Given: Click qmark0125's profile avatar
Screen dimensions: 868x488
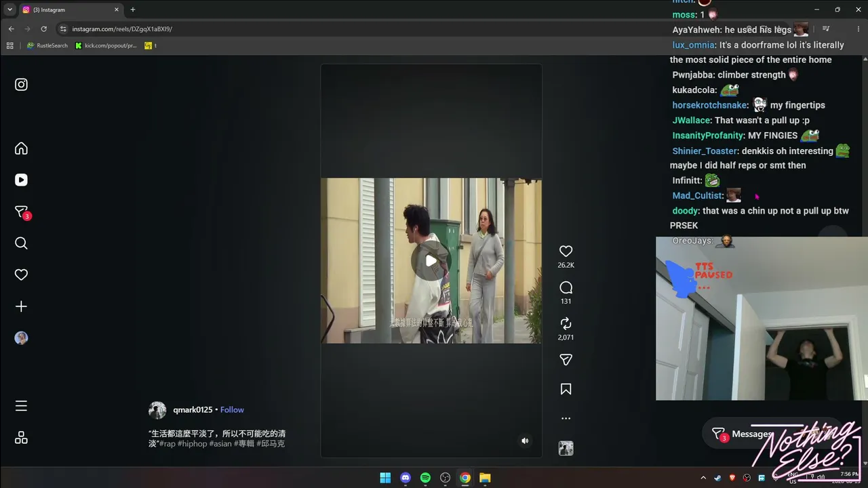Looking at the screenshot, I should tap(157, 410).
